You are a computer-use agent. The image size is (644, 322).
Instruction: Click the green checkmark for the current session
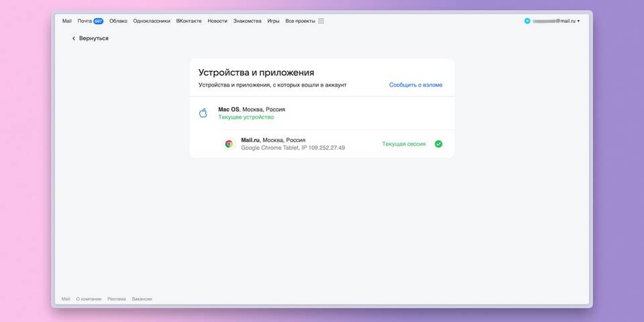[x=439, y=144]
